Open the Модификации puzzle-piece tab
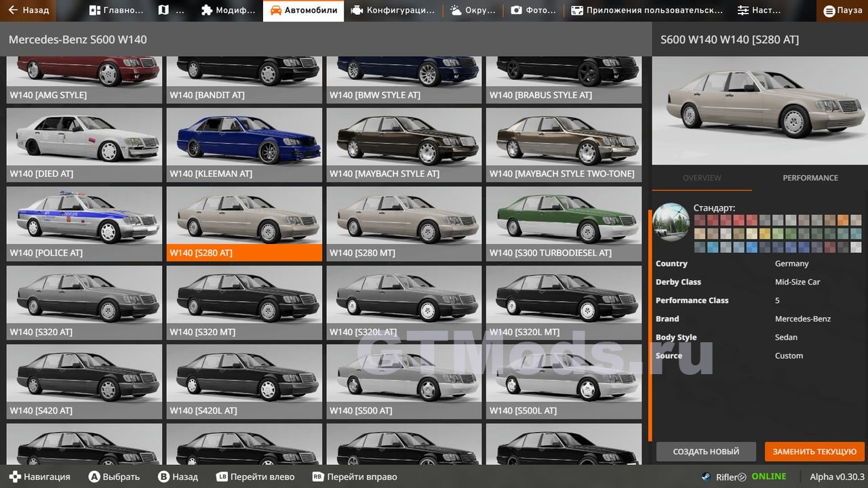 coord(229,11)
